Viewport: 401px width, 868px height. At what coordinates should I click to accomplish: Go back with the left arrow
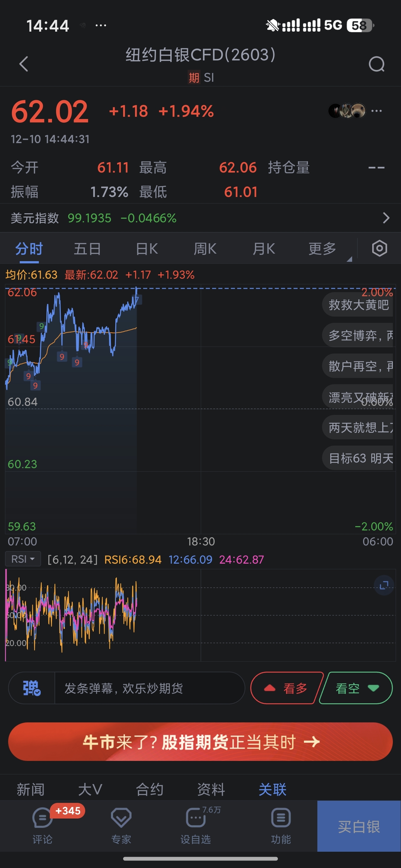[23, 64]
